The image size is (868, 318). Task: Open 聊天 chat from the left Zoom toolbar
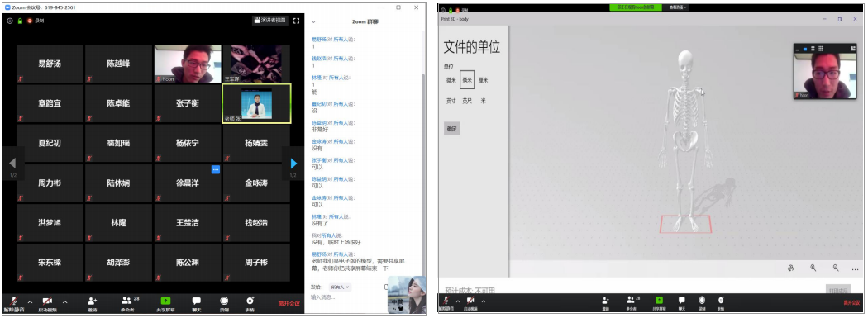coord(197,302)
